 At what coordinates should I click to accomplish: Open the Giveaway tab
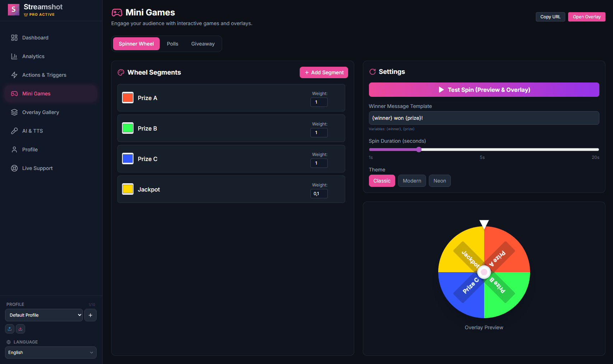[x=202, y=43]
